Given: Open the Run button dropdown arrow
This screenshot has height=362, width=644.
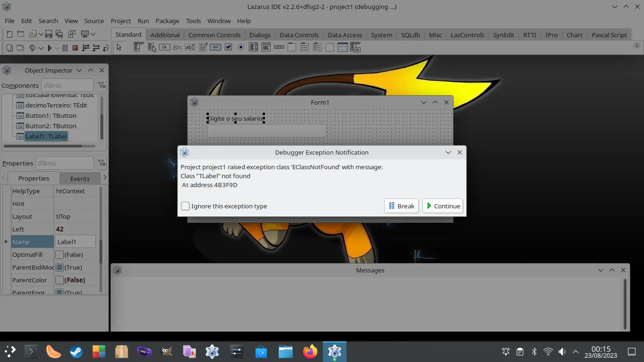Looking at the screenshot, I should click(x=57, y=48).
